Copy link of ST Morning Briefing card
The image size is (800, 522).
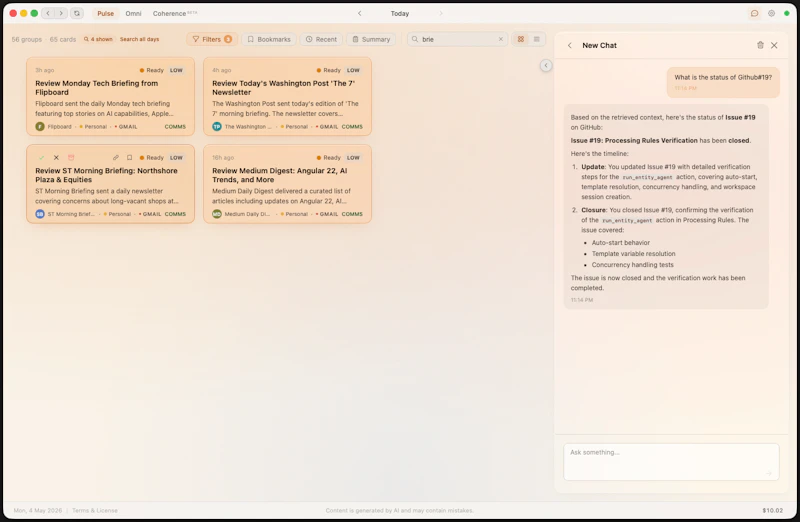(116, 158)
